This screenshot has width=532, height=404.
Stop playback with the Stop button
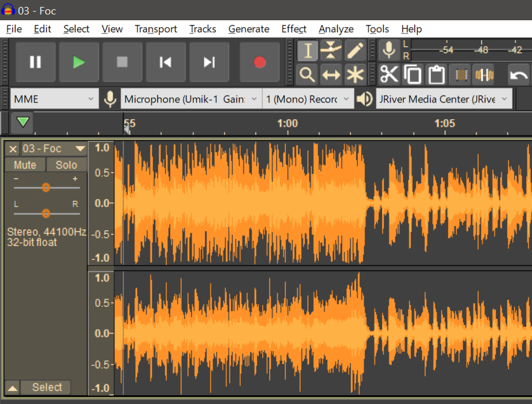[x=122, y=62]
